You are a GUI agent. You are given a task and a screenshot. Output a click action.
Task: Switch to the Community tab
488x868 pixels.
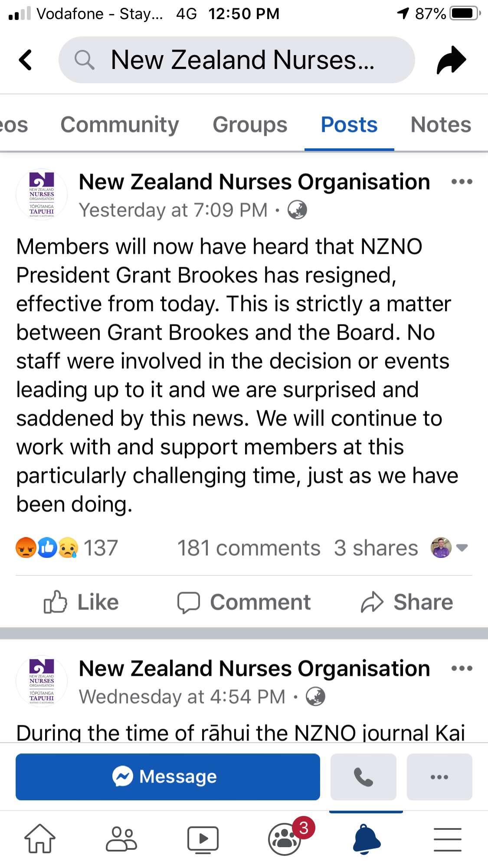(x=120, y=125)
